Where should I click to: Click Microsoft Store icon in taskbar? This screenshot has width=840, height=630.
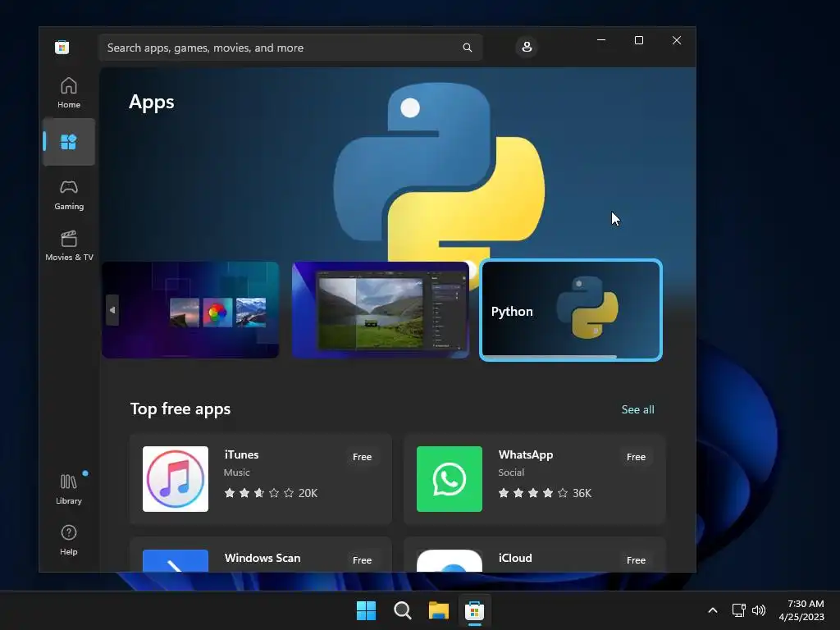pyautogui.click(x=475, y=610)
